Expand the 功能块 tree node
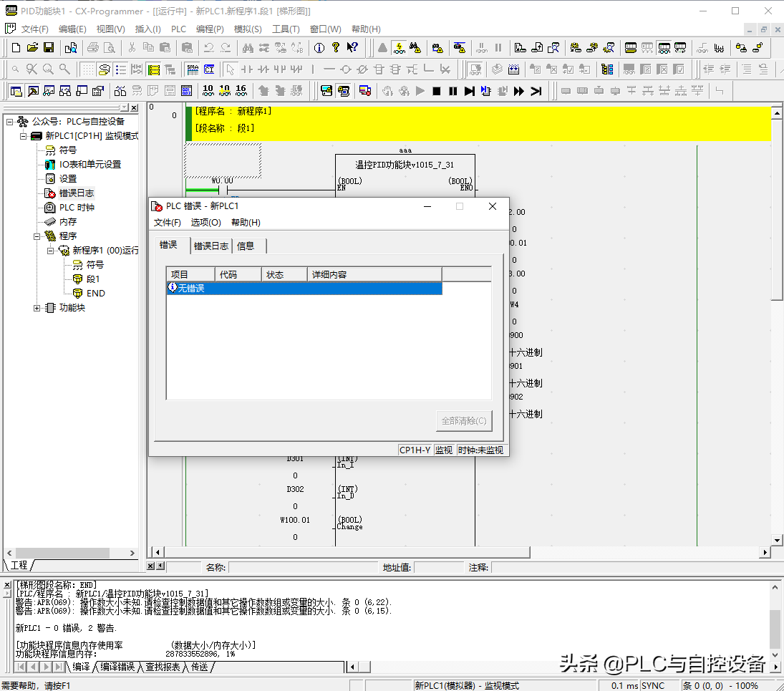 [x=37, y=309]
